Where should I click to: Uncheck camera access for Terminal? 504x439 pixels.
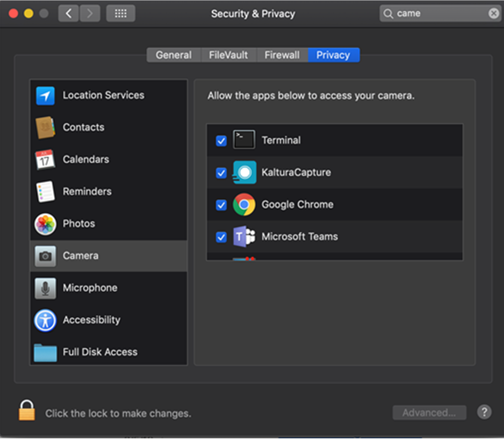pos(221,140)
